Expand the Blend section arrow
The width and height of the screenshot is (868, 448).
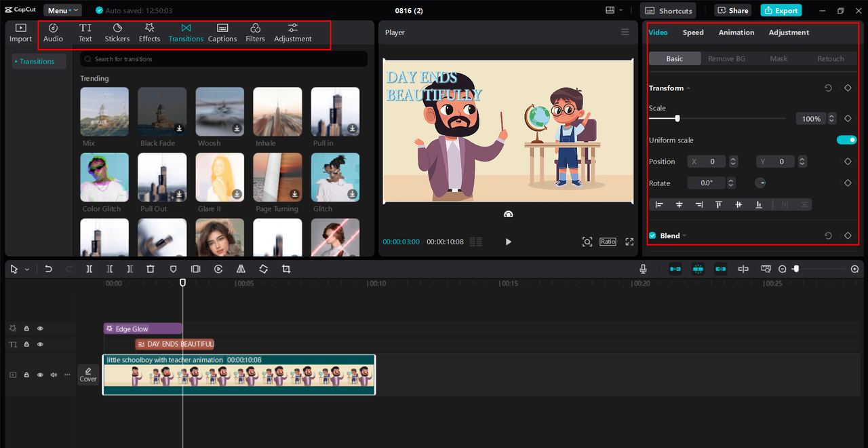pyautogui.click(x=684, y=236)
